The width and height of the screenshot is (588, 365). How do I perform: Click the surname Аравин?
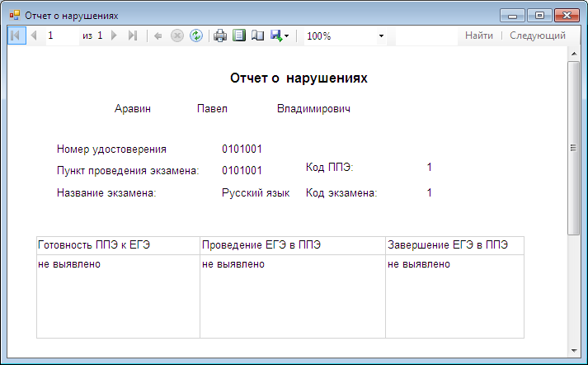(133, 109)
